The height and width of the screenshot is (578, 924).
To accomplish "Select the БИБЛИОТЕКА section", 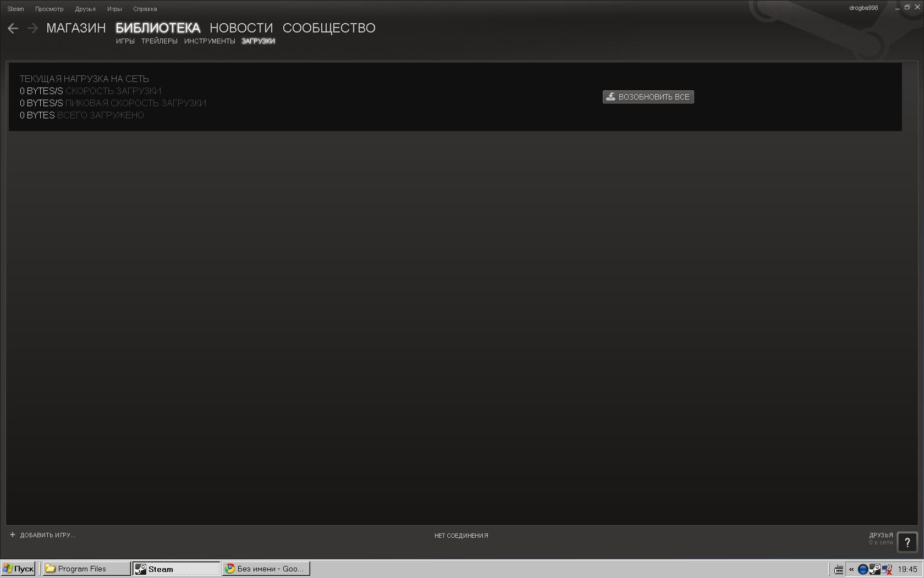I will [x=158, y=28].
